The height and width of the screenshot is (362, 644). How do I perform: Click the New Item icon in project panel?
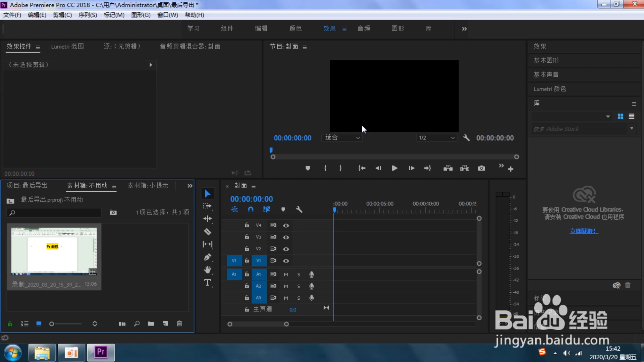[x=165, y=323]
